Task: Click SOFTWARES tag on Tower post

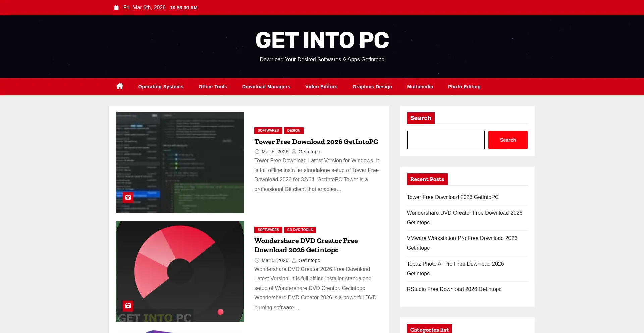Action: pyautogui.click(x=268, y=131)
